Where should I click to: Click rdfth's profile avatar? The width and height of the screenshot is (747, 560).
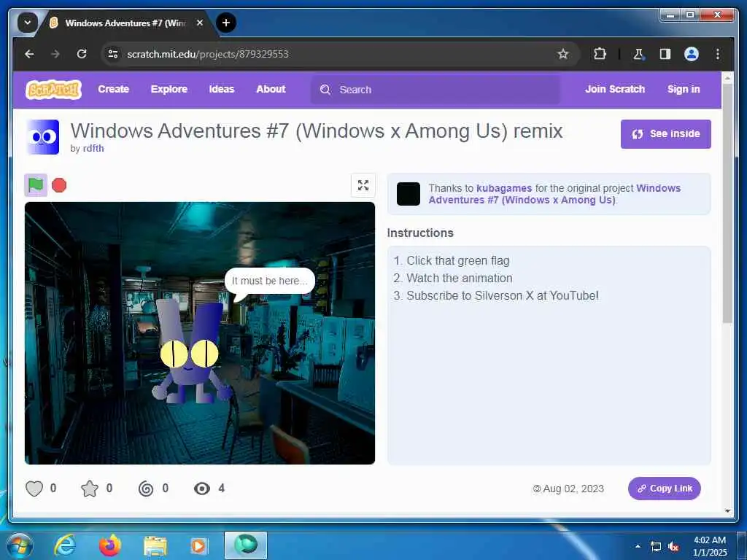(x=43, y=137)
